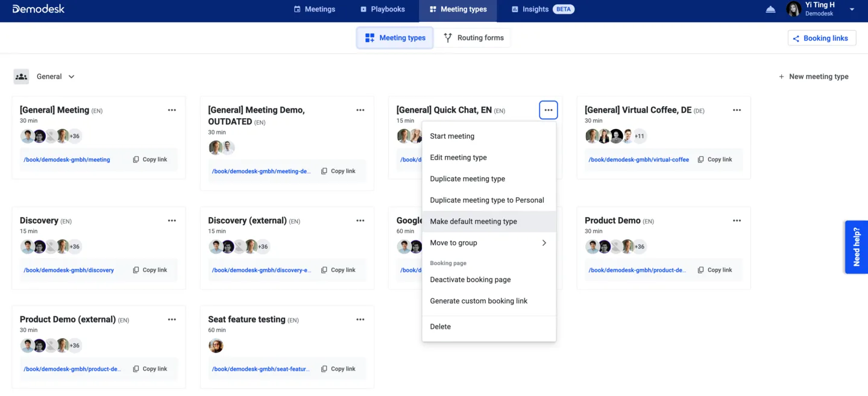The image size is (868, 396).
Task: Open the Demodesk logo home link
Action: click(x=38, y=9)
